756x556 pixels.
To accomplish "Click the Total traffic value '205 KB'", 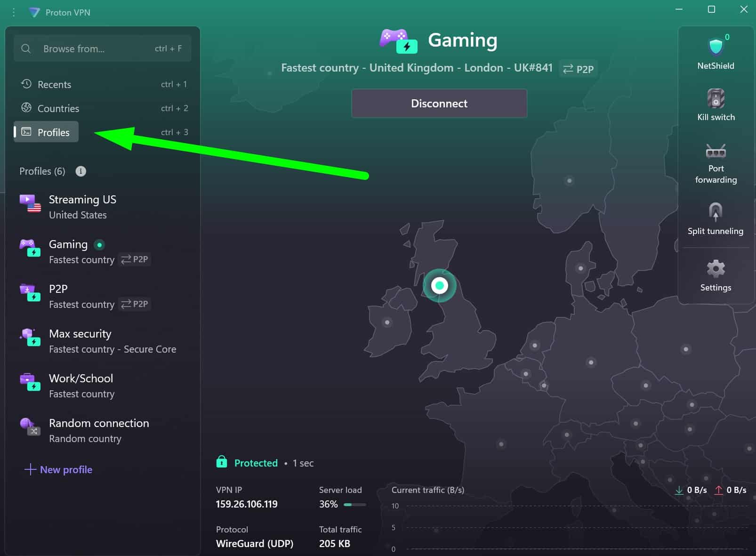I will click(335, 544).
